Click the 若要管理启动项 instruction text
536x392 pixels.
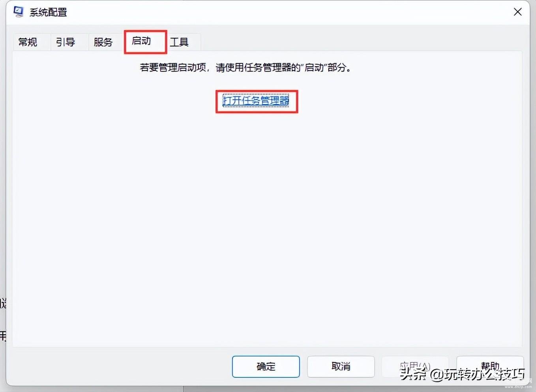(x=246, y=68)
